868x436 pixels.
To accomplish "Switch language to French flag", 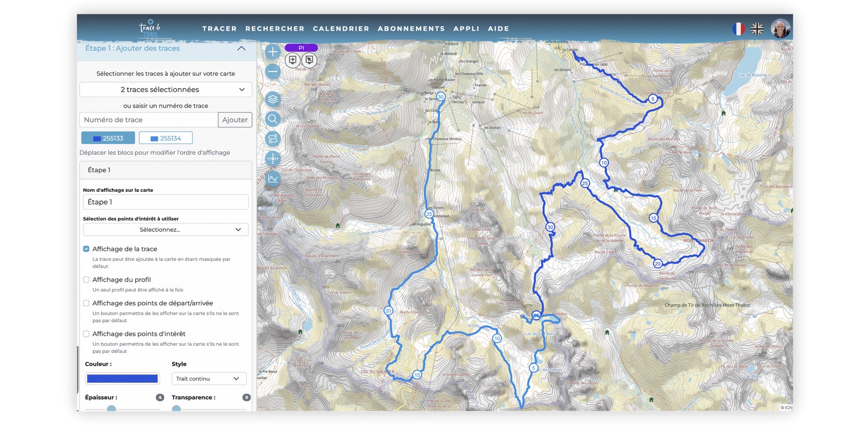I will pyautogui.click(x=738, y=29).
